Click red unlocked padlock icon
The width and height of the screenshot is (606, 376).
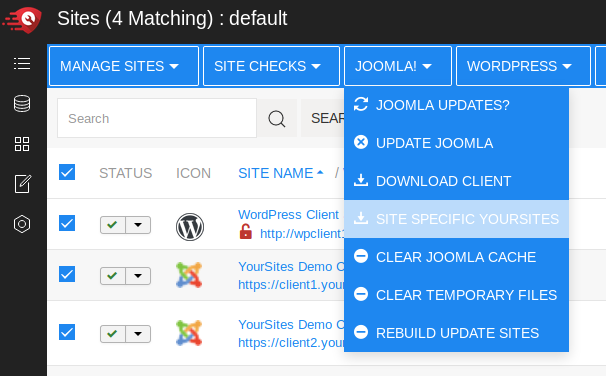(246, 232)
